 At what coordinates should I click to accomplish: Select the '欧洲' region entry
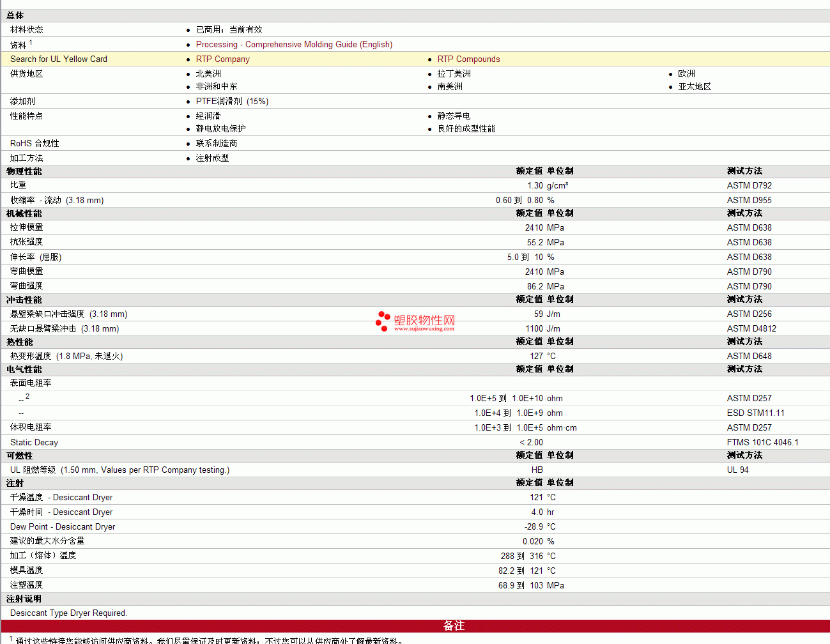click(x=686, y=73)
